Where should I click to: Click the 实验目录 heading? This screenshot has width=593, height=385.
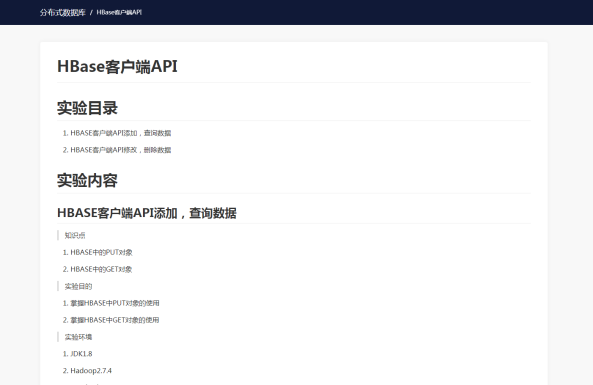pos(87,108)
